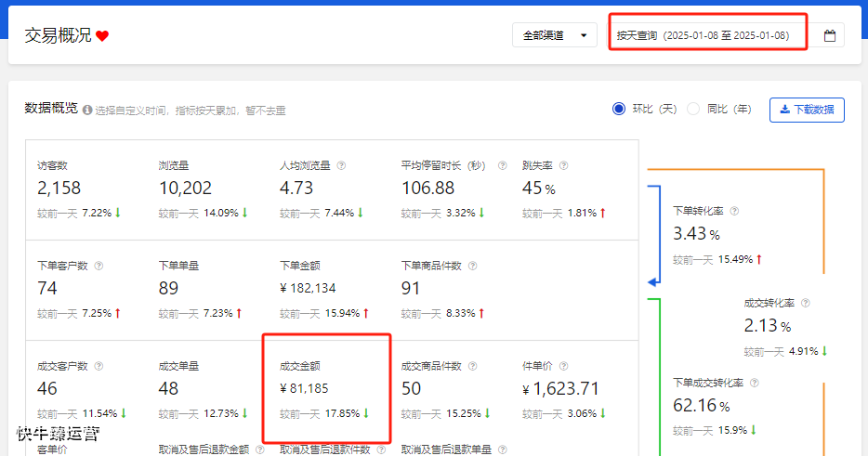Click the 交易概况 page title
Screen dimensions: 868x456
[x=59, y=35]
